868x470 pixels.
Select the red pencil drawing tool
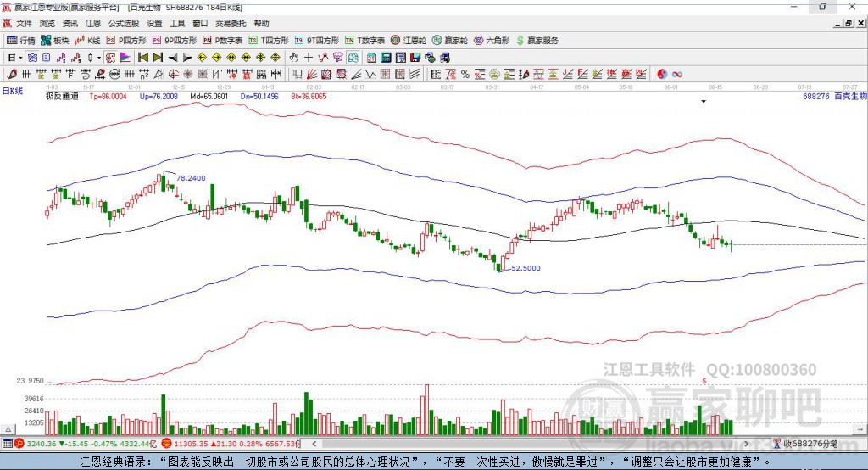pos(12,75)
